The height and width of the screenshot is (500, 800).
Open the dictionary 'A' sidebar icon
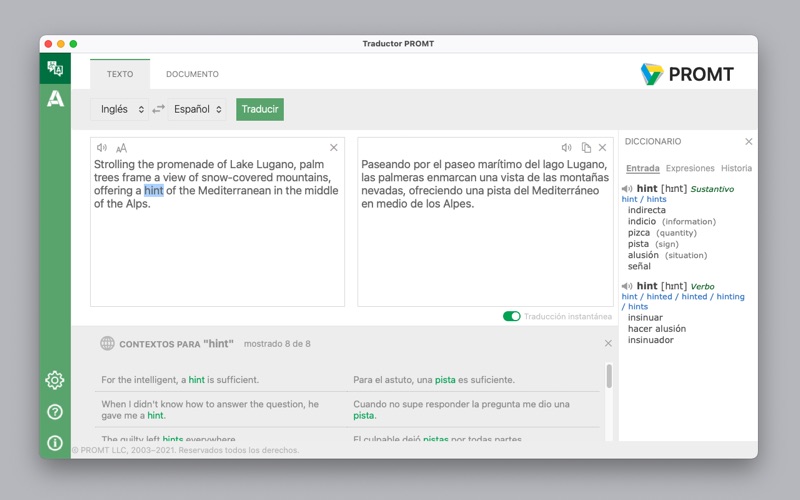pyautogui.click(x=55, y=98)
